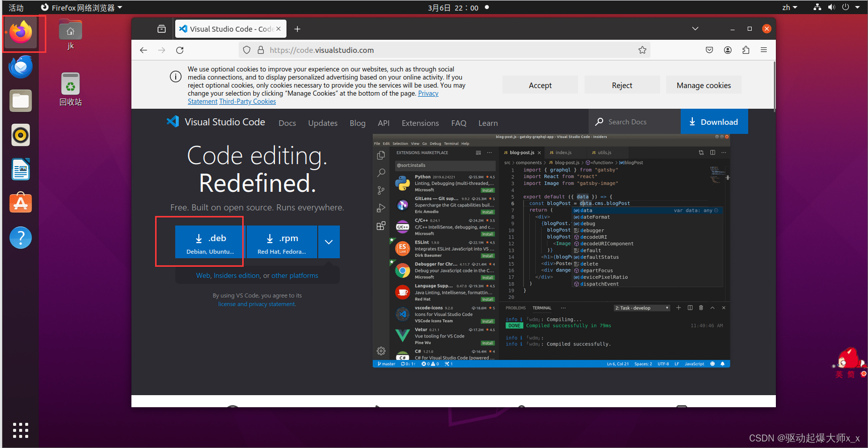This screenshot has width=868, height=448.
Task: Open the Docs navigation item
Action: [287, 123]
